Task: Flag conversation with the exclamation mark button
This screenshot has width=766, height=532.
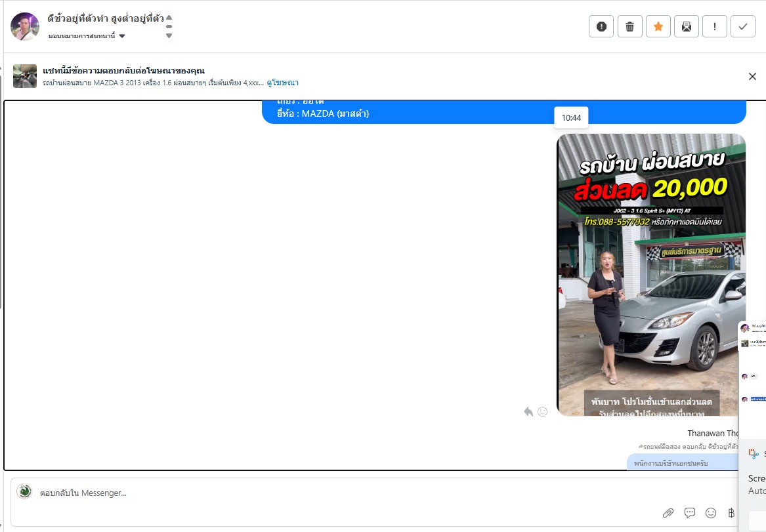Action: pos(715,26)
